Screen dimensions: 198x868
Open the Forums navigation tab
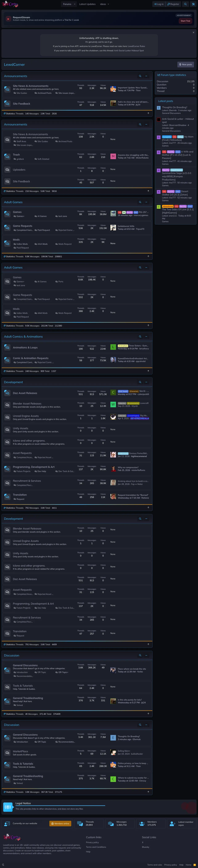pyautogui.click(x=67, y=4)
